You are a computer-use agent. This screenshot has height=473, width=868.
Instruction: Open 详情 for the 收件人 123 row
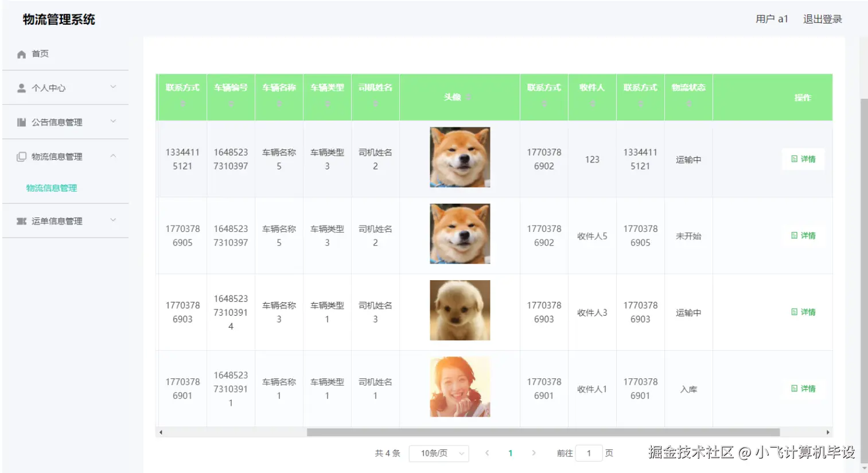click(803, 159)
